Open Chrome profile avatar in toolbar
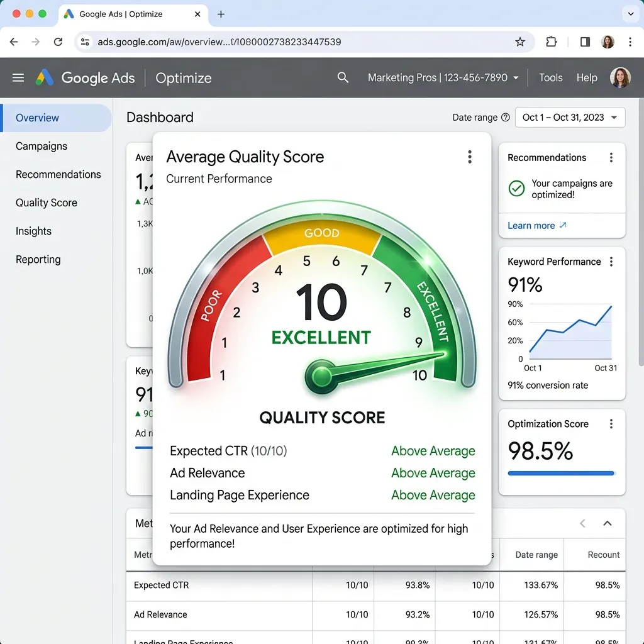 [x=608, y=42]
